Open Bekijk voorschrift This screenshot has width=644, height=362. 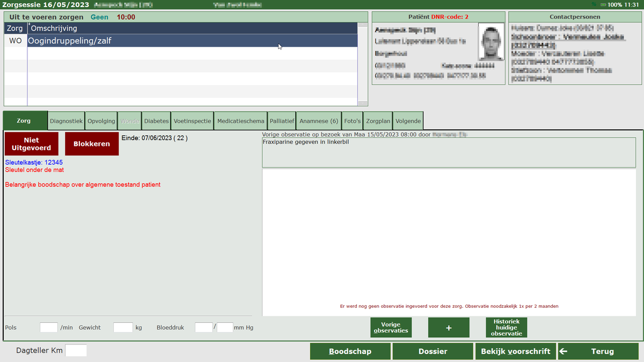click(x=515, y=351)
